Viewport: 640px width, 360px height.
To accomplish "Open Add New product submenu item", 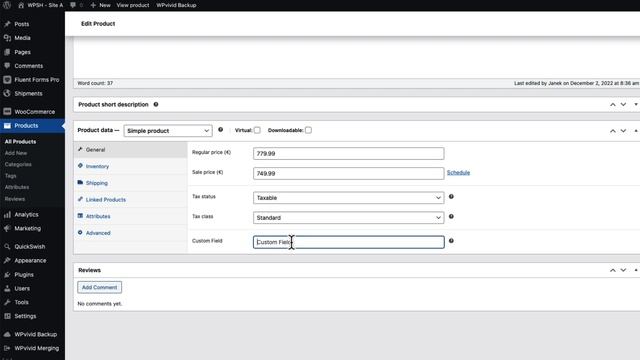I will 16,153.
